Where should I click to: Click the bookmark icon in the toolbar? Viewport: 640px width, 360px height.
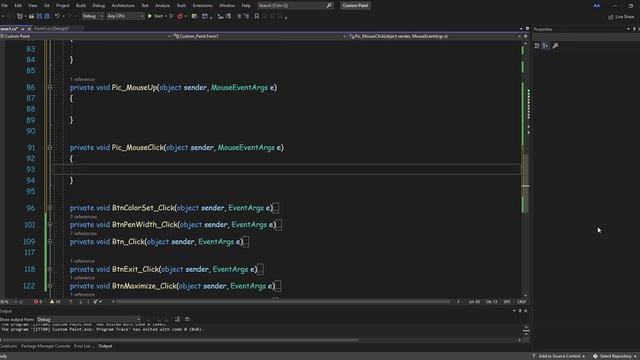pos(257,16)
